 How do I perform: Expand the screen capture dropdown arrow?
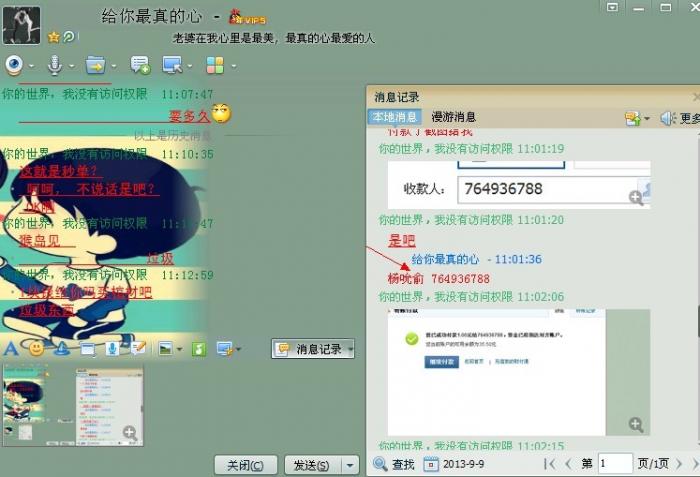click(x=238, y=349)
